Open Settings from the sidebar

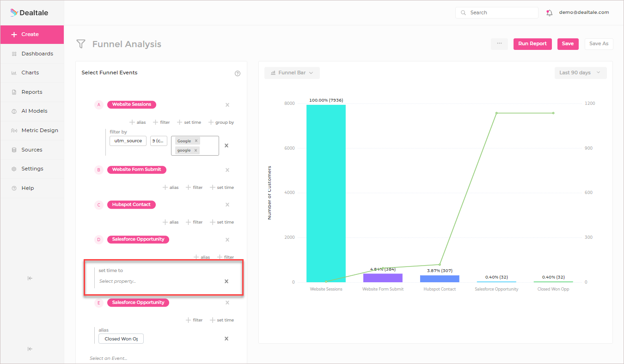32,169
